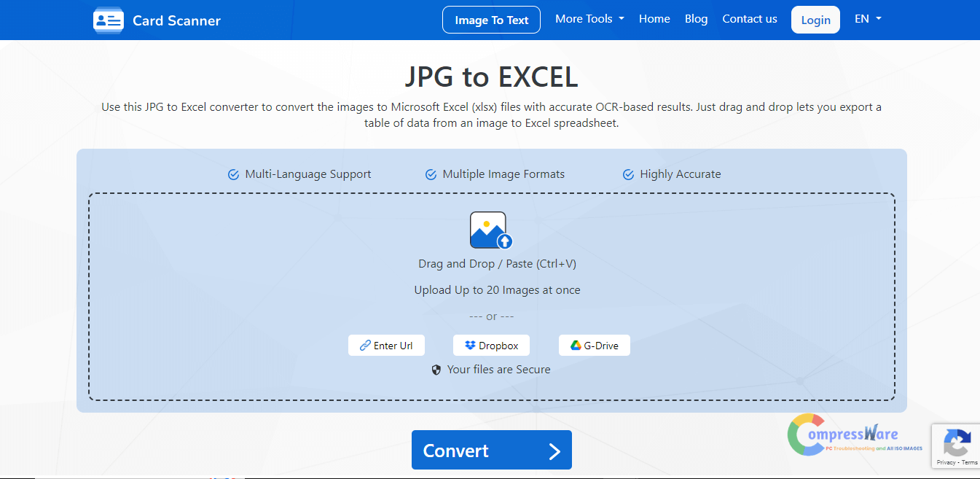Click the arrow on the Convert button
This screenshot has width=980, height=479.
click(554, 451)
